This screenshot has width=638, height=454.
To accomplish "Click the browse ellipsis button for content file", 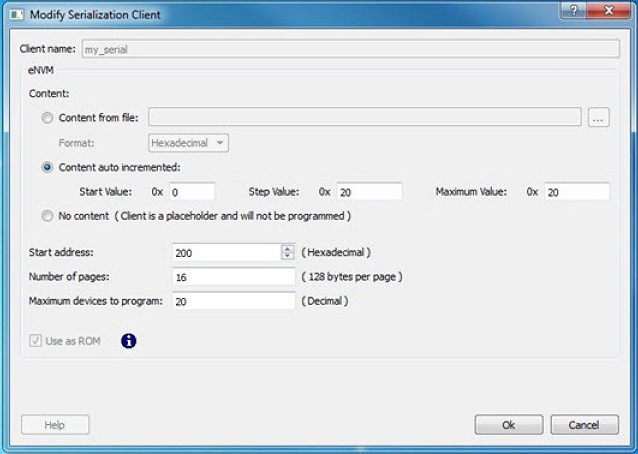I will click(x=598, y=118).
